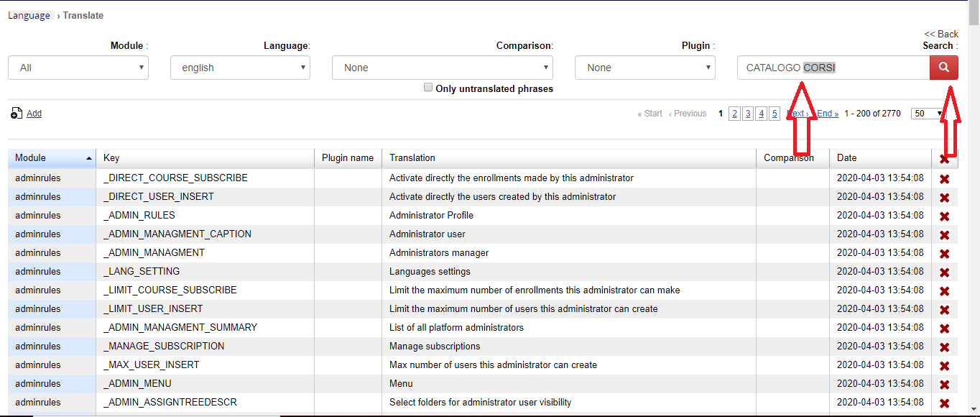
Task: Click the Add document icon
Action: (17, 114)
